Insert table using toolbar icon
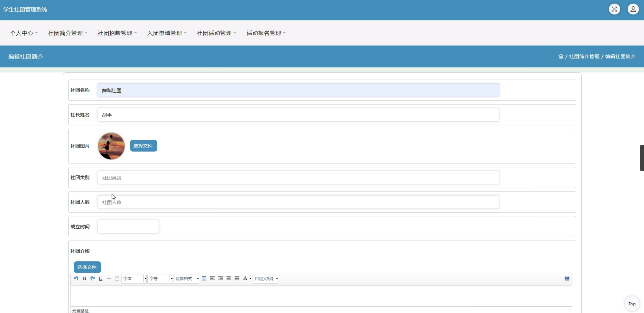Screen dimensions: 644x313 coord(204,278)
